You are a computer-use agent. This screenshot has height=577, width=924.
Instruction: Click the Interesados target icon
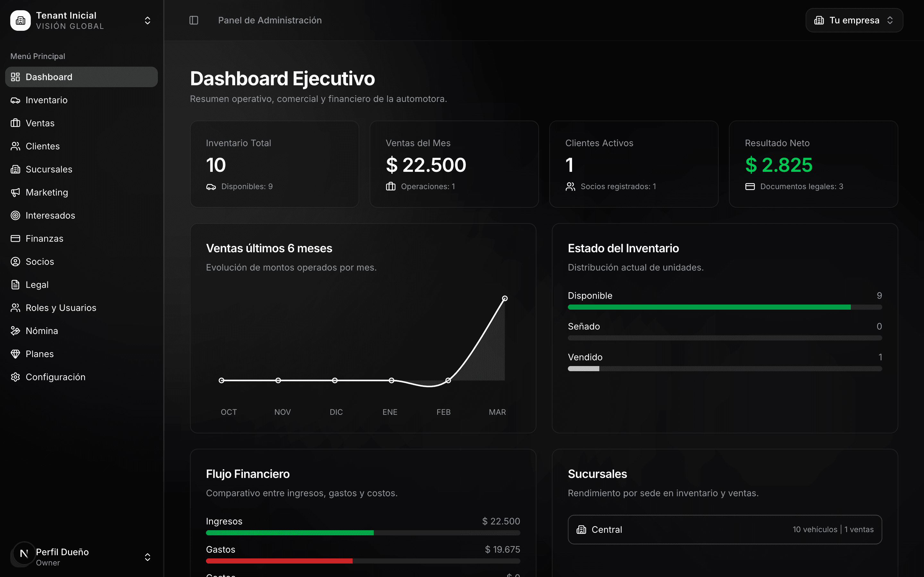[15, 215]
